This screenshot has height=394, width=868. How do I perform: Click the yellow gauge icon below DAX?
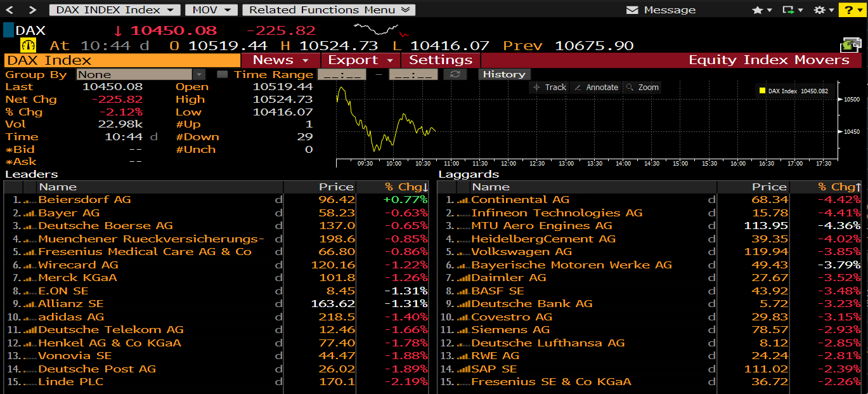[x=29, y=46]
